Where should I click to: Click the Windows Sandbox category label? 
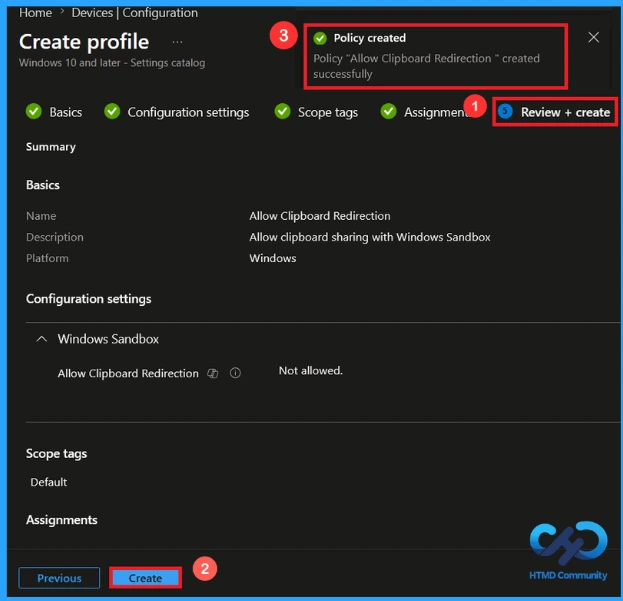tap(108, 339)
